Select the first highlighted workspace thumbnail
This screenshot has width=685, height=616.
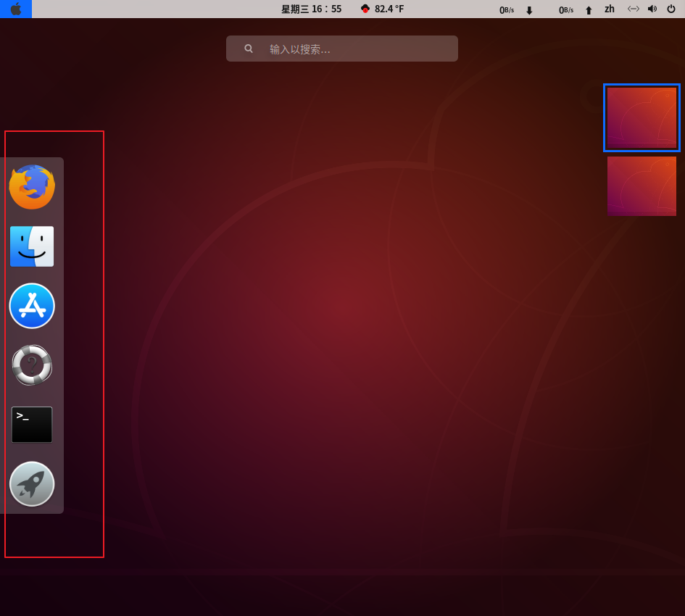tap(642, 118)
